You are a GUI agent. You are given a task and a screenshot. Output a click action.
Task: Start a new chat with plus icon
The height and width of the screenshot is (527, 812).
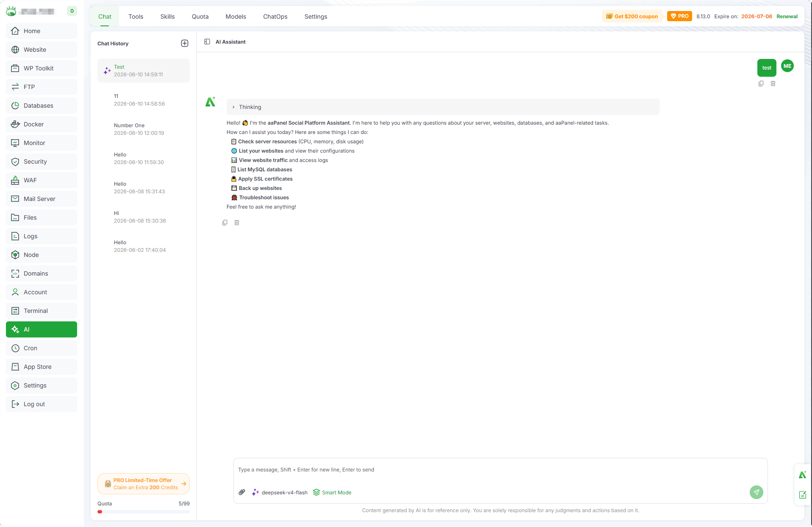185,43
